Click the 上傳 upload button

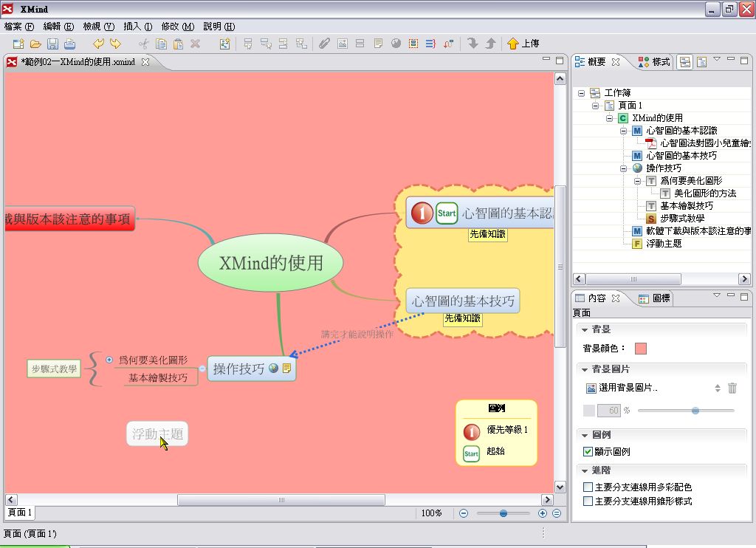tap(523, 44)
